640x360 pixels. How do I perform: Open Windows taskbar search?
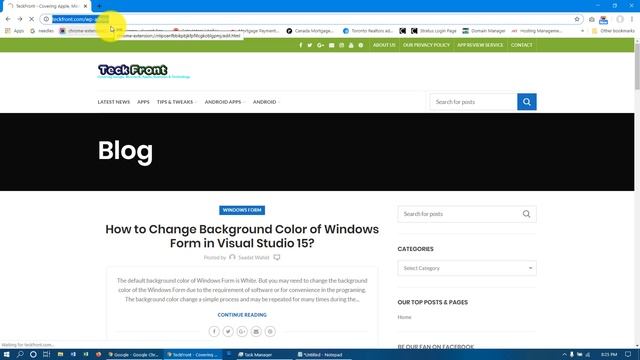20,354
